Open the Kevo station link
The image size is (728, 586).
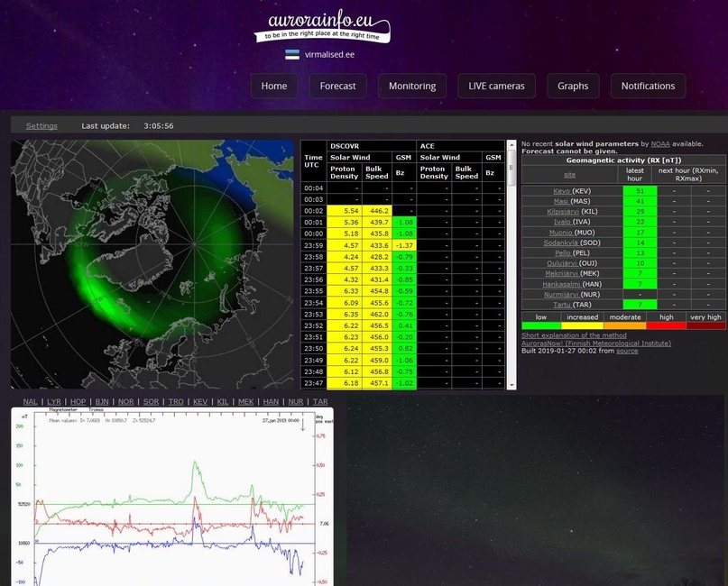coord(561,191)
